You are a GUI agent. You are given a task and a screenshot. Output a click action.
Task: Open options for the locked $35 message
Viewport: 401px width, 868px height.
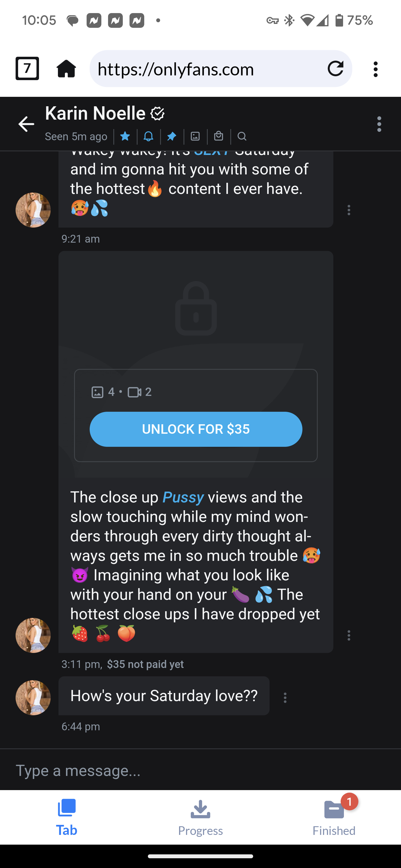pyautogui.click(x=349, y=635)
